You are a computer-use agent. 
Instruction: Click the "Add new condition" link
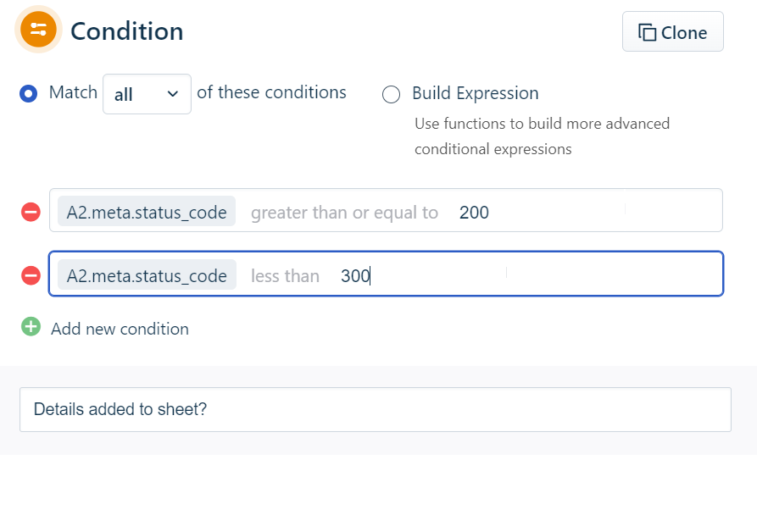coord(120,329)
